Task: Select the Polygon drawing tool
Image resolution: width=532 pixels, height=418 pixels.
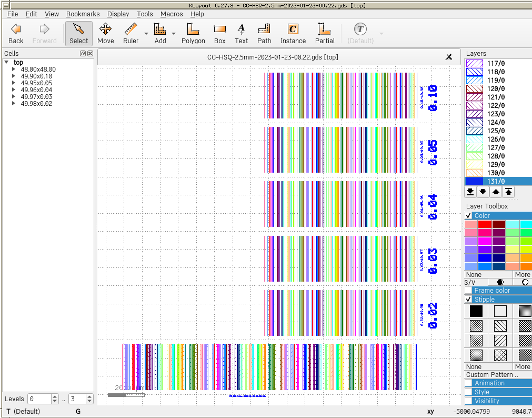Action: click(193, 33)
